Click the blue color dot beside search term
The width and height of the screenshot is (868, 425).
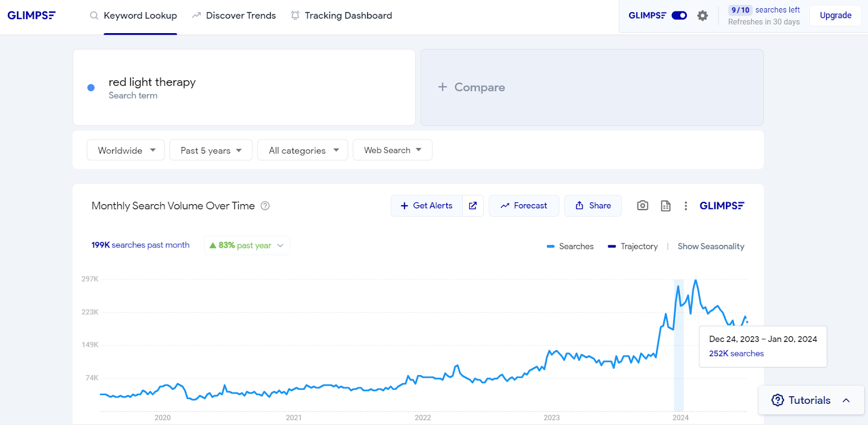[x=91, y=88]
